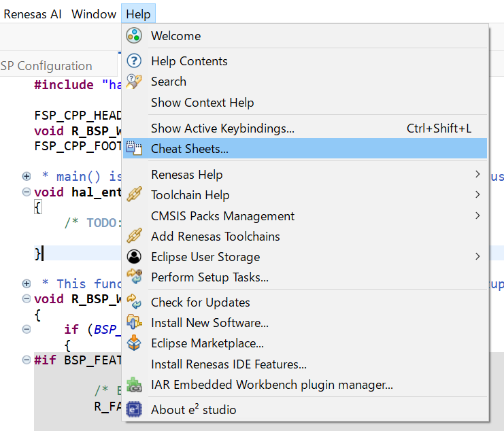Select Install Renesas IDE Features...
504x431 pixels.
305,364
